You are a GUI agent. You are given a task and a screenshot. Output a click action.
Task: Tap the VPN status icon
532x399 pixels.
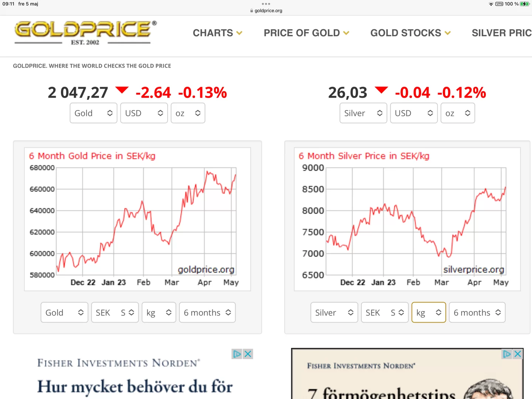[499, 4]
